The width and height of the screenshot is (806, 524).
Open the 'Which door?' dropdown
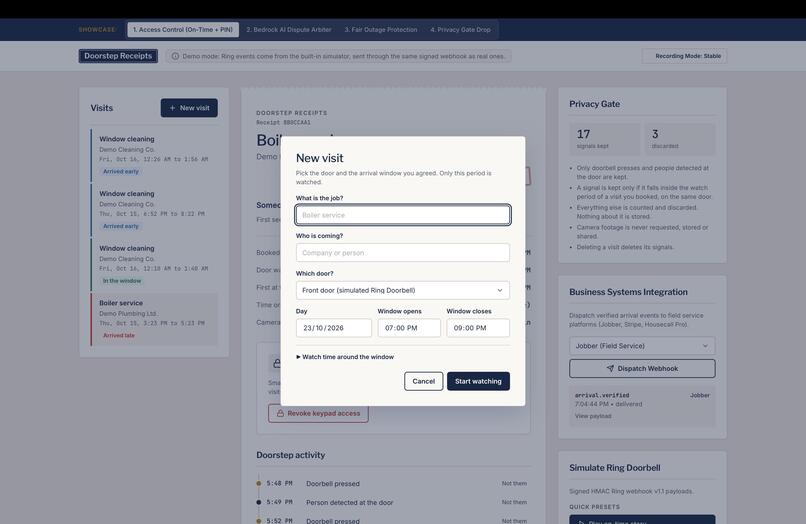402,290
